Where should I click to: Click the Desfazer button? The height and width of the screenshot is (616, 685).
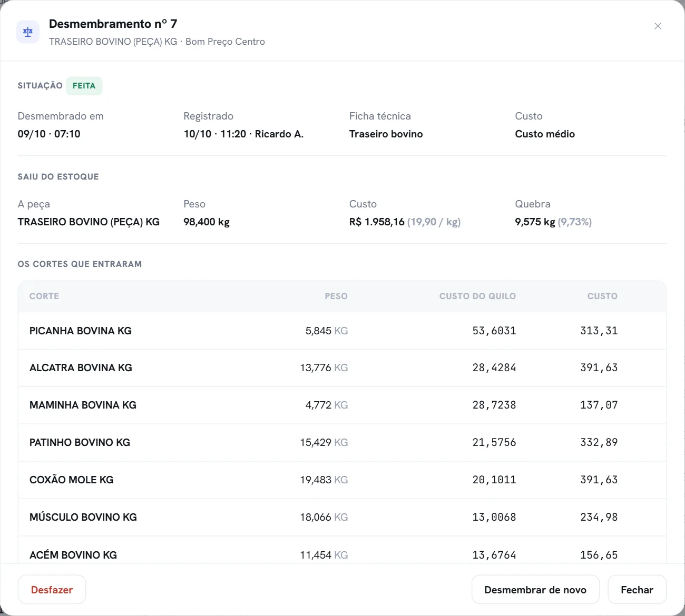coord(52,590)
